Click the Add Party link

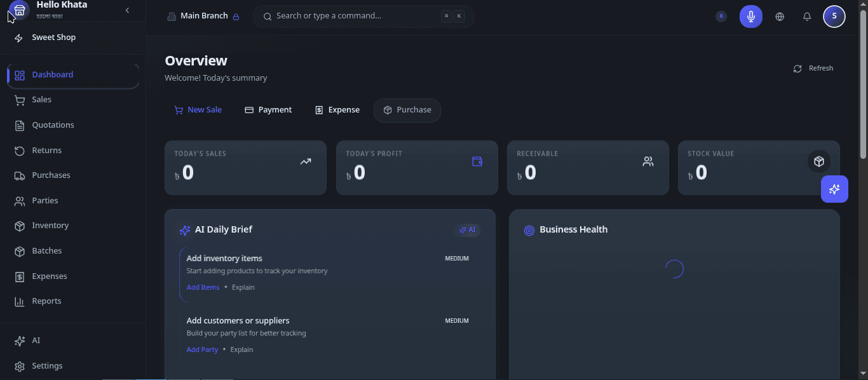[202, 349]
